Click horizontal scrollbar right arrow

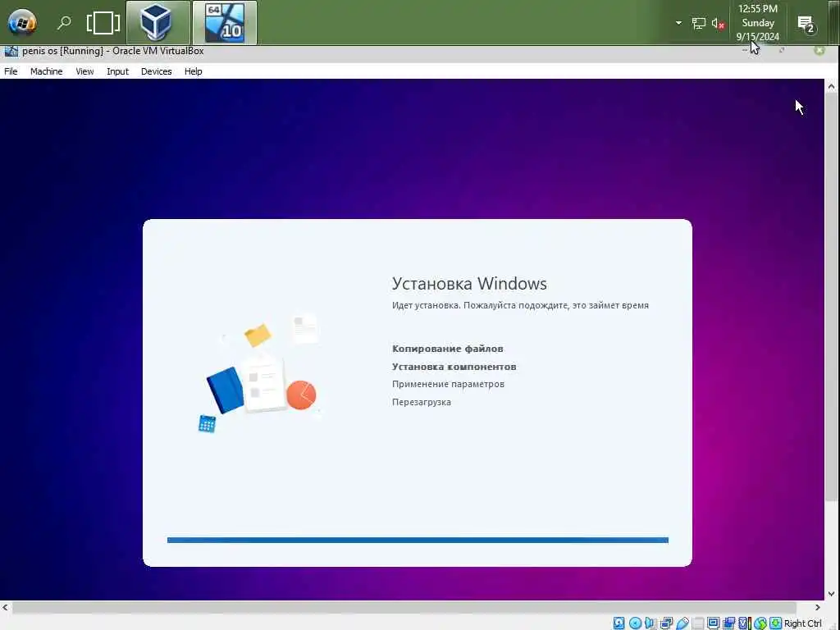[818, 607]
